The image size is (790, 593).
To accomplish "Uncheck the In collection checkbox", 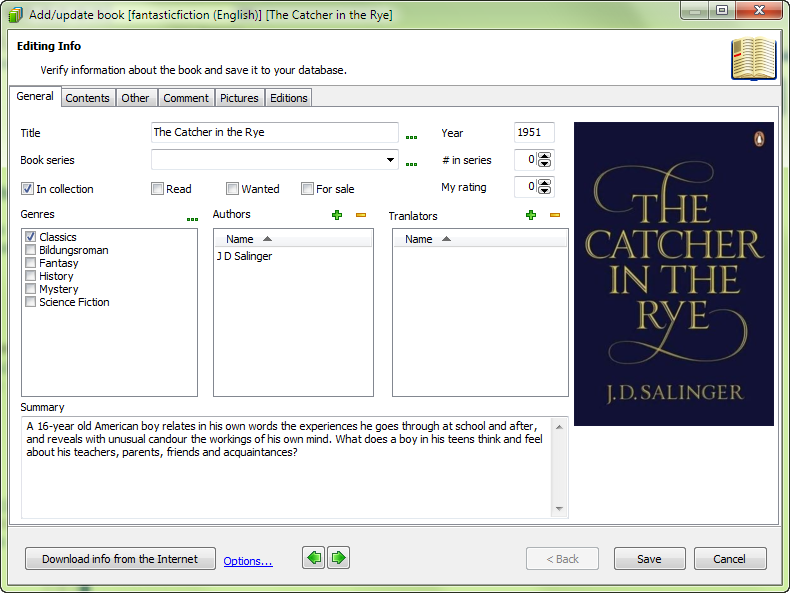I will tap(27, 189).
